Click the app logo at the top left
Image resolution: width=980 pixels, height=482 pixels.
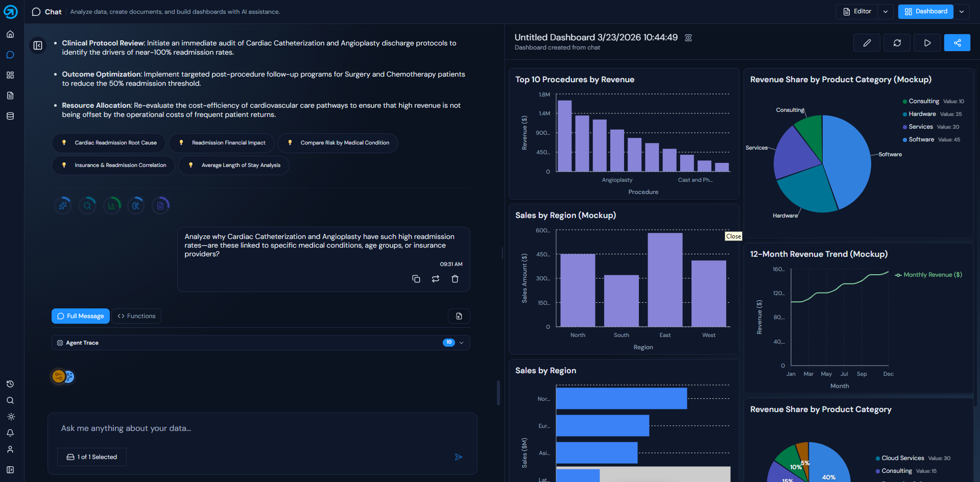[10, 11]
